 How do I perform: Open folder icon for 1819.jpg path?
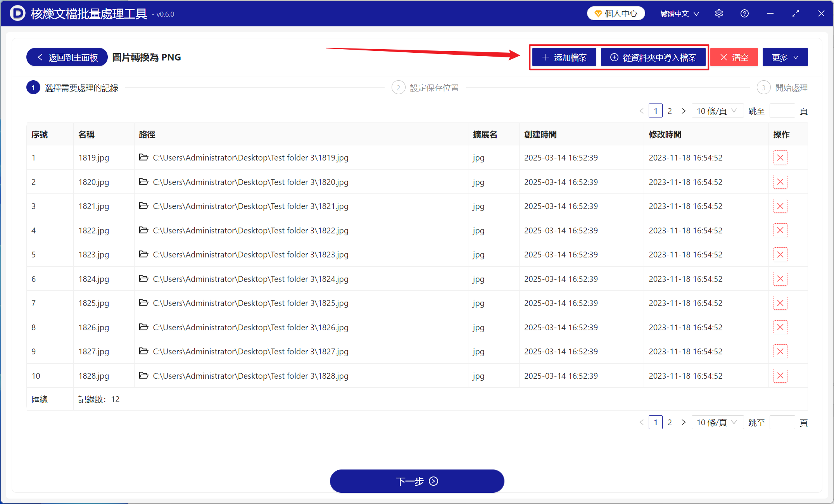[143, 157]
